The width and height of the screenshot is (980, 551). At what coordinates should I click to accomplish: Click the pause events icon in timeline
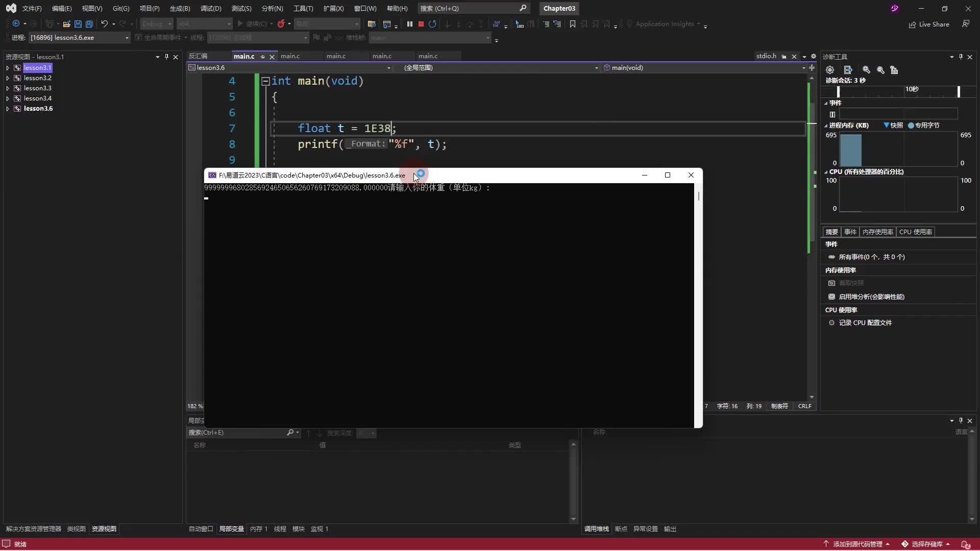832,114
